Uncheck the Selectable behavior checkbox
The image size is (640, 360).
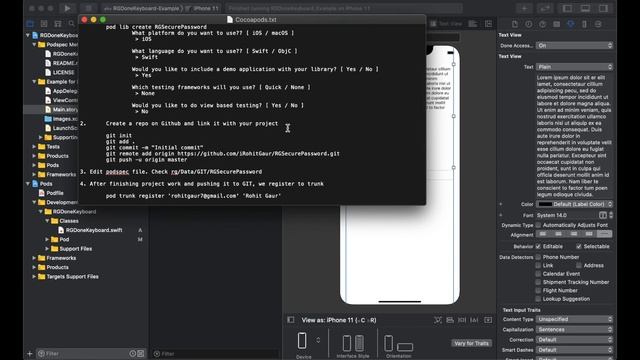tap(579, 246)
